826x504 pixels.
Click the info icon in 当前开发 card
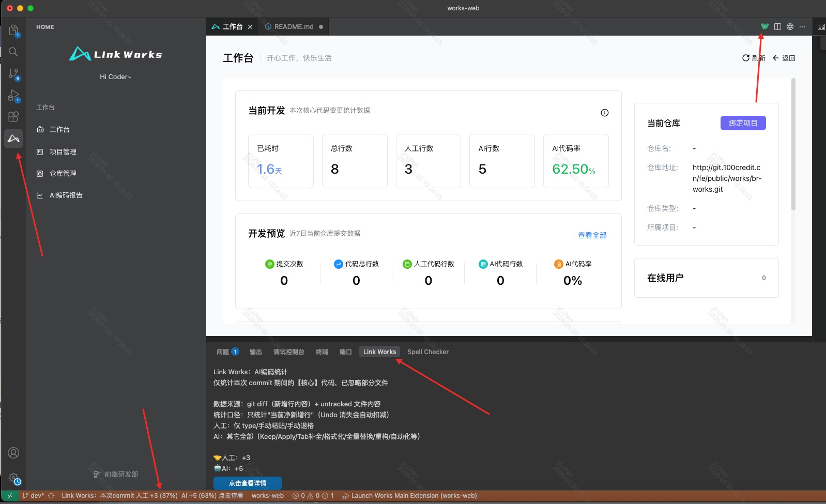coord(605,113)
